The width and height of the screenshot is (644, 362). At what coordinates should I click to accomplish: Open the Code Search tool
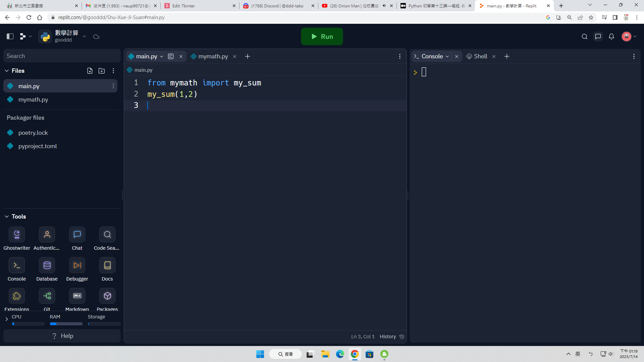(x=107, y=235)
